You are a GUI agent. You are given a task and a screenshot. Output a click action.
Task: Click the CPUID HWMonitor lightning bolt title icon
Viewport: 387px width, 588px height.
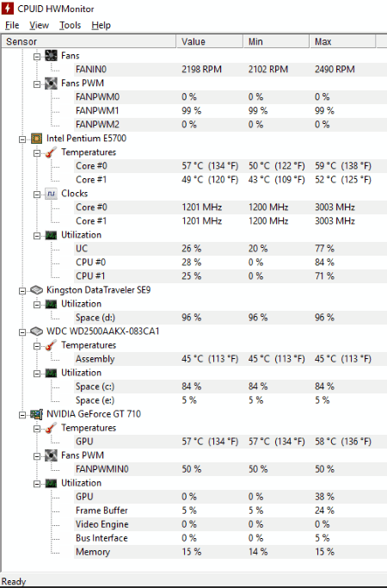point(8,9)
